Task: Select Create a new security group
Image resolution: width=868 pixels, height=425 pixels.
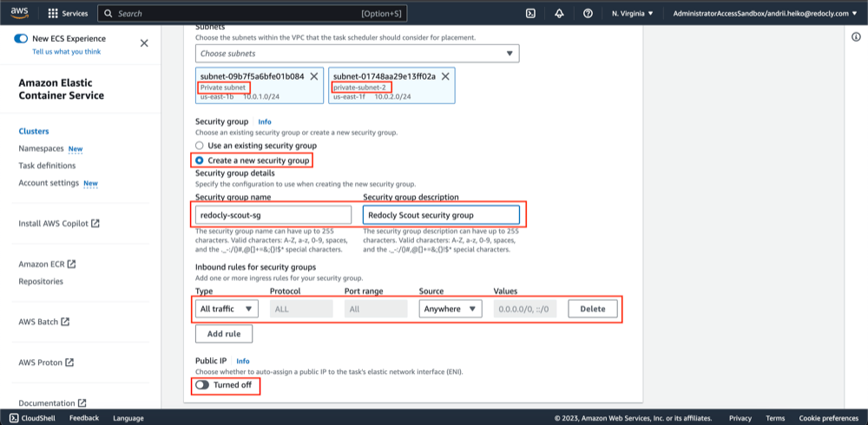Action: tap(200, 160)
